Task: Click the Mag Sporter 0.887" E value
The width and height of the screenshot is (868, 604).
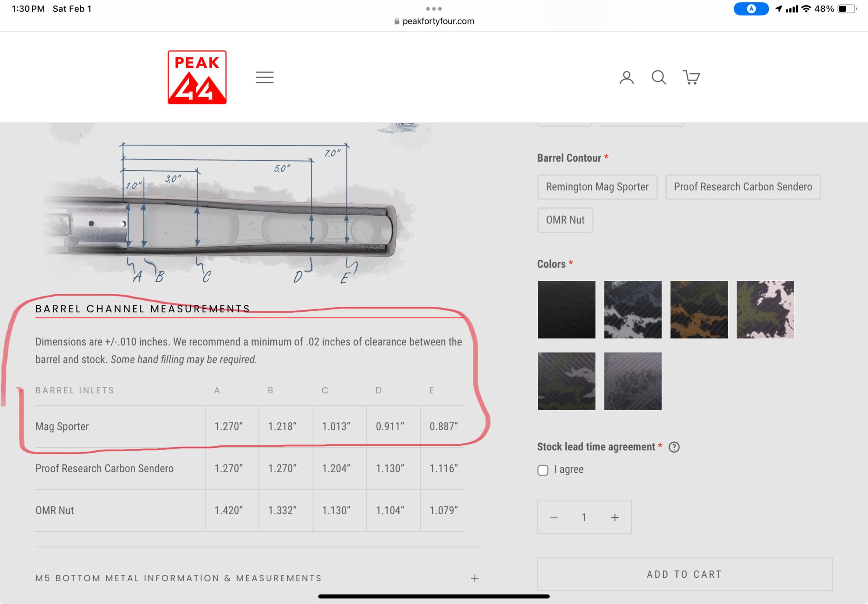Action: click(444, 426)
